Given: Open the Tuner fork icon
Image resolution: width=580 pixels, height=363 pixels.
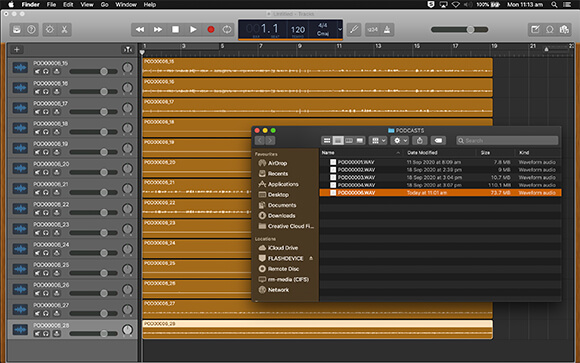Looking at the screenshot, I should pyautogui.click(x=354, y=30).
